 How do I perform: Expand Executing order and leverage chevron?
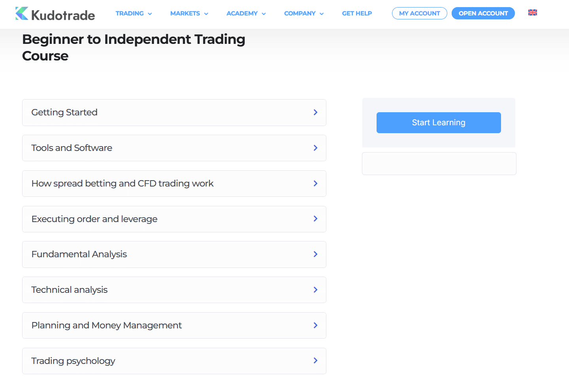[x=315, y=219]
